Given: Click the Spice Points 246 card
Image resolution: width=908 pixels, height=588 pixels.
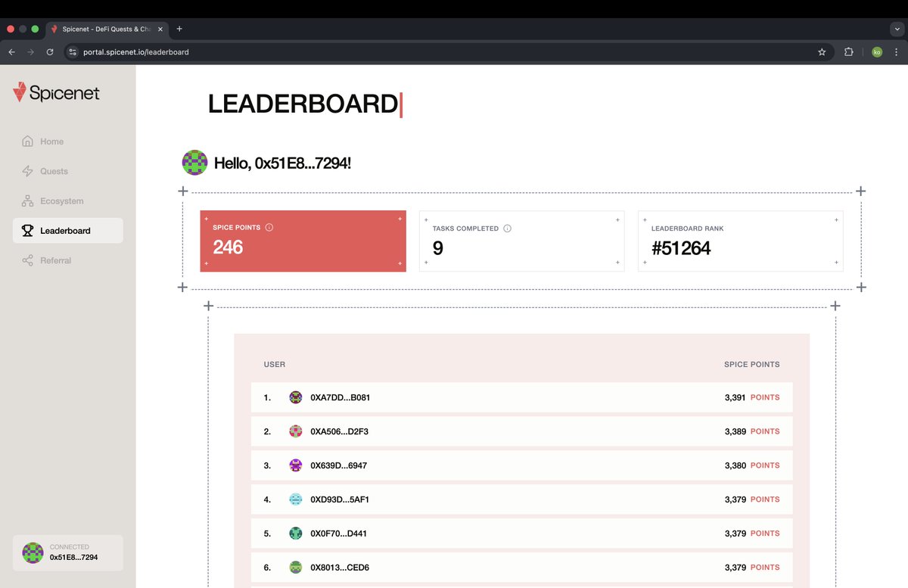Looking at the screenshot, I should (x=303, y=241).
